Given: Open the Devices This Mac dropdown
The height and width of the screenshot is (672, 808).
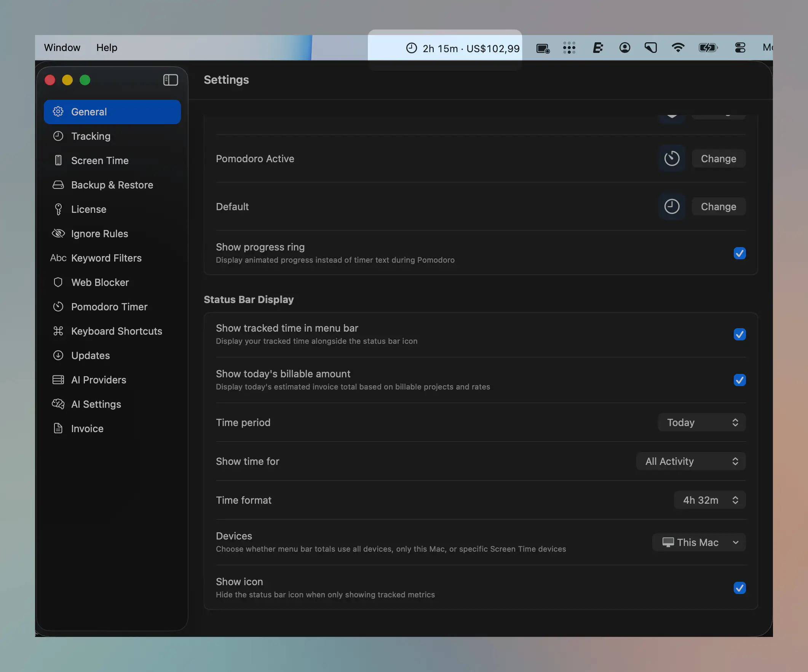Looking at the screenshot, I should (699, 543).
